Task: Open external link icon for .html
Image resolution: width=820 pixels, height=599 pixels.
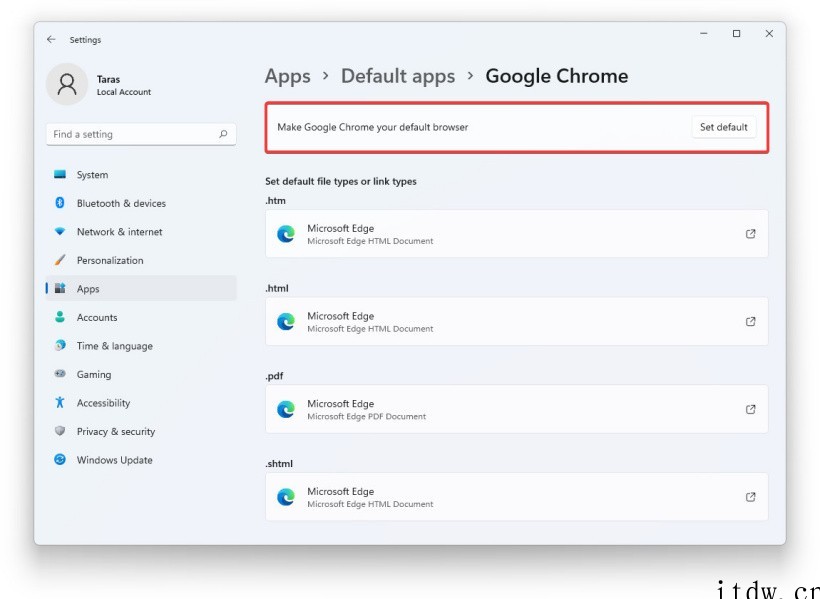Action: (x=750, y=322)
